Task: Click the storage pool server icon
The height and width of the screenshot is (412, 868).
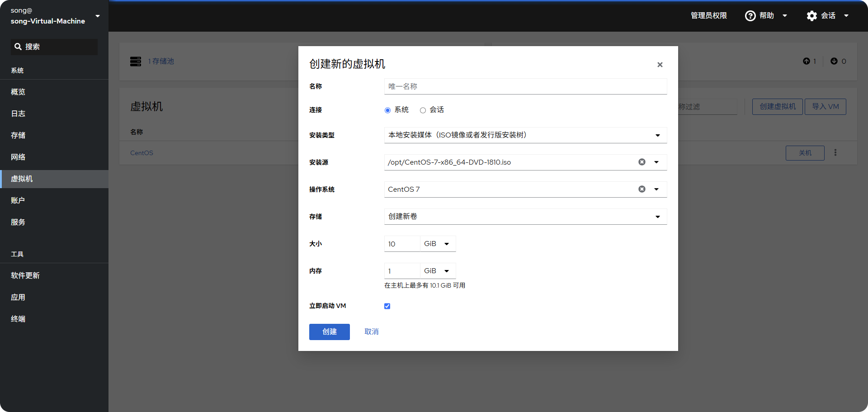Action: 136,61
